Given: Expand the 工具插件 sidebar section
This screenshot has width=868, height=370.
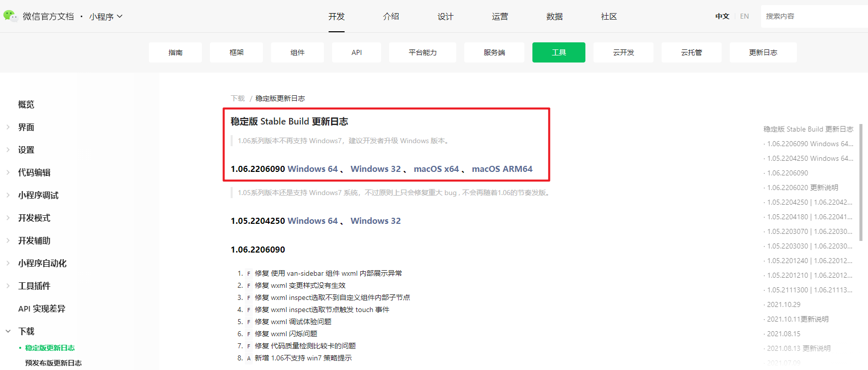Looking at the screenshot, I should pyautogui.click(x=34, y=286).
